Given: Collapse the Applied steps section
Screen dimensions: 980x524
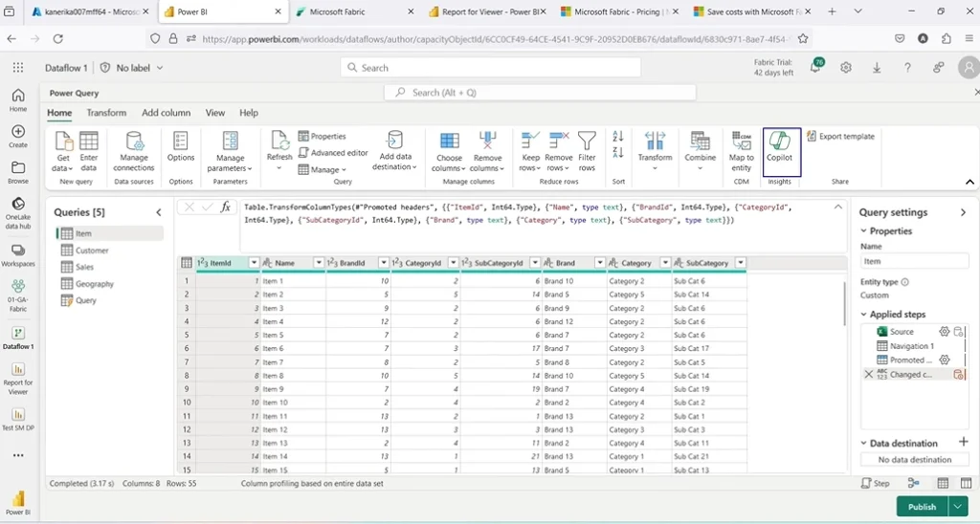Looking at the screenshot, I should [x=864, y=315].
